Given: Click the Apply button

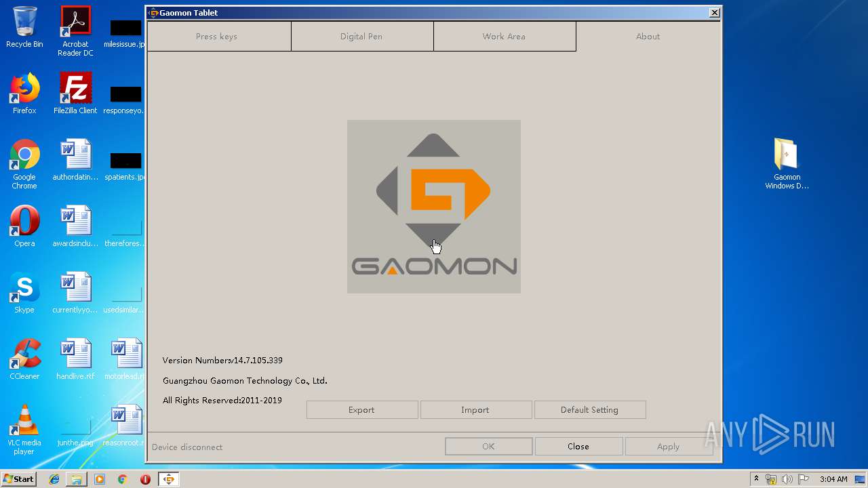Looking at the screenshot, I should pos(669,446).
